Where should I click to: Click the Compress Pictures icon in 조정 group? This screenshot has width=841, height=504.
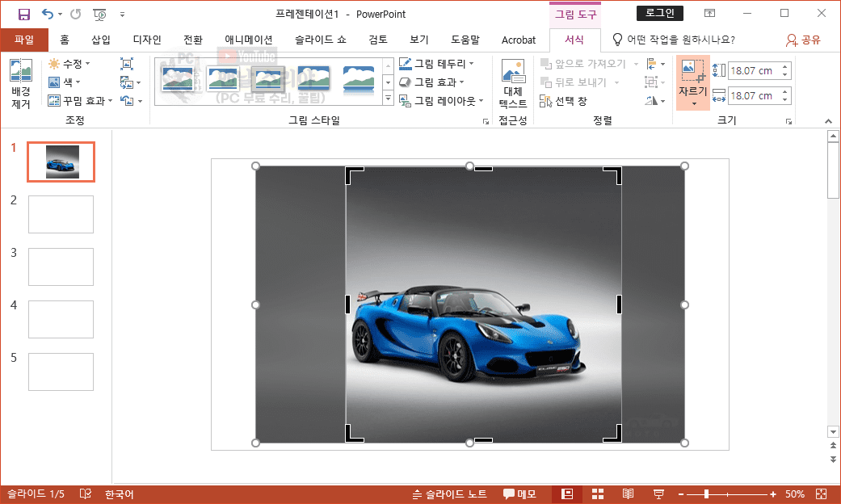tap(127, 64)
